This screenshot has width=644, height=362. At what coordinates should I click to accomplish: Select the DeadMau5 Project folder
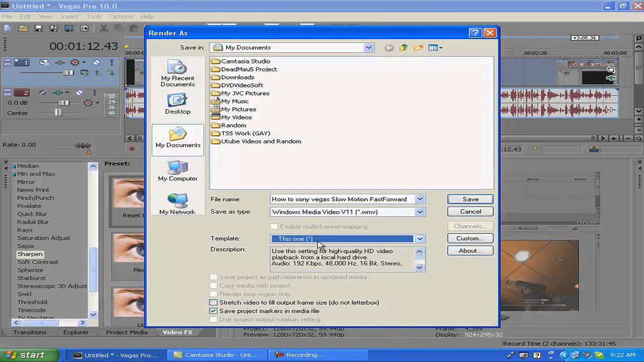244,69
